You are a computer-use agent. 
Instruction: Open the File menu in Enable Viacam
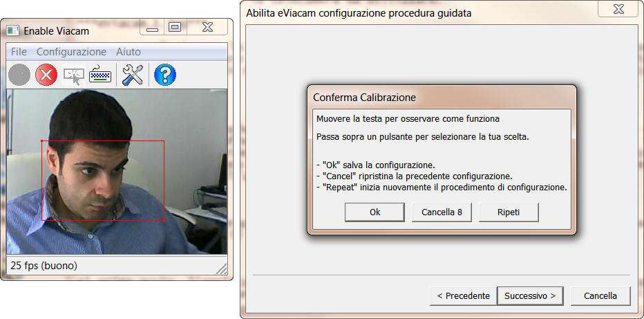pyautogui.click(x=19, y=52)
